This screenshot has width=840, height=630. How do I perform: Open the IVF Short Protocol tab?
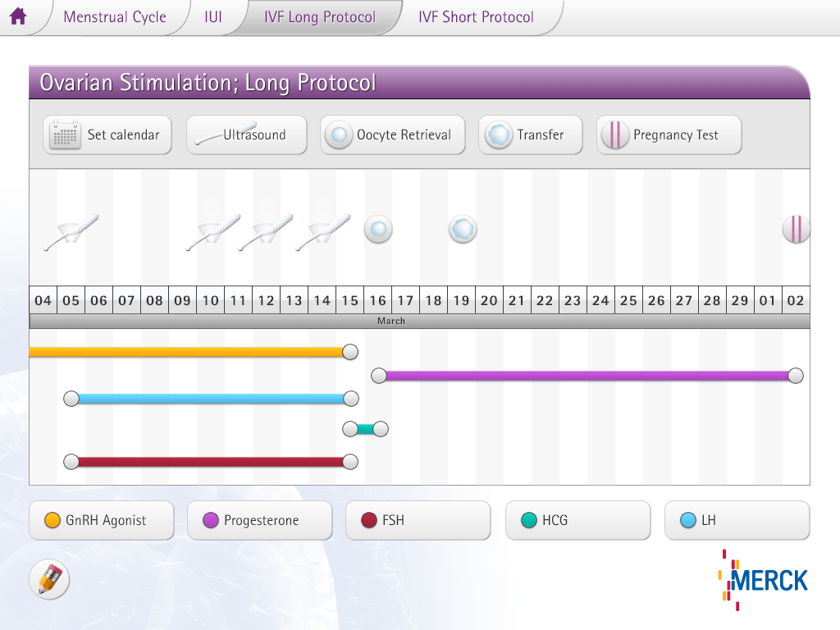476,17
